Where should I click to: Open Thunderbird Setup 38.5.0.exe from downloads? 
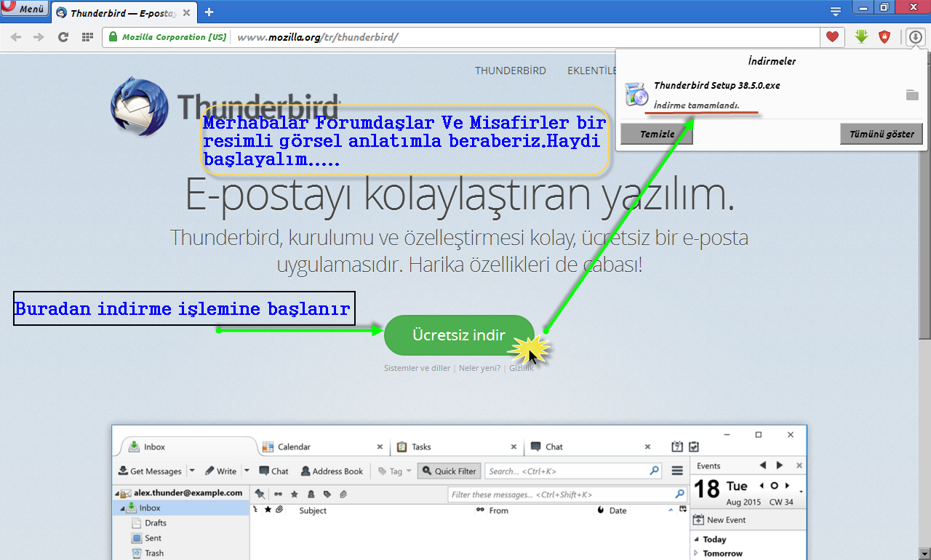click(x=716, y=85)
